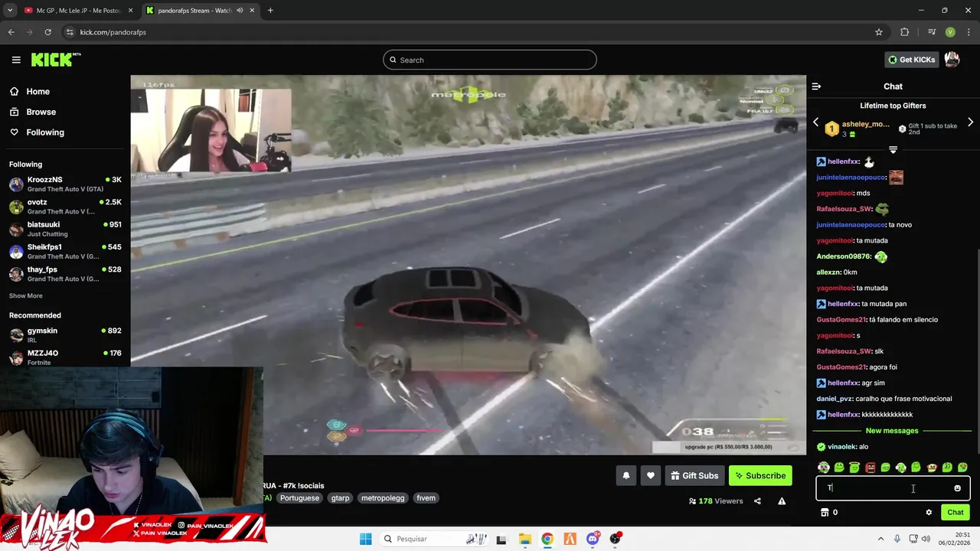Open Discord from the taskbar

coord(593,539)
